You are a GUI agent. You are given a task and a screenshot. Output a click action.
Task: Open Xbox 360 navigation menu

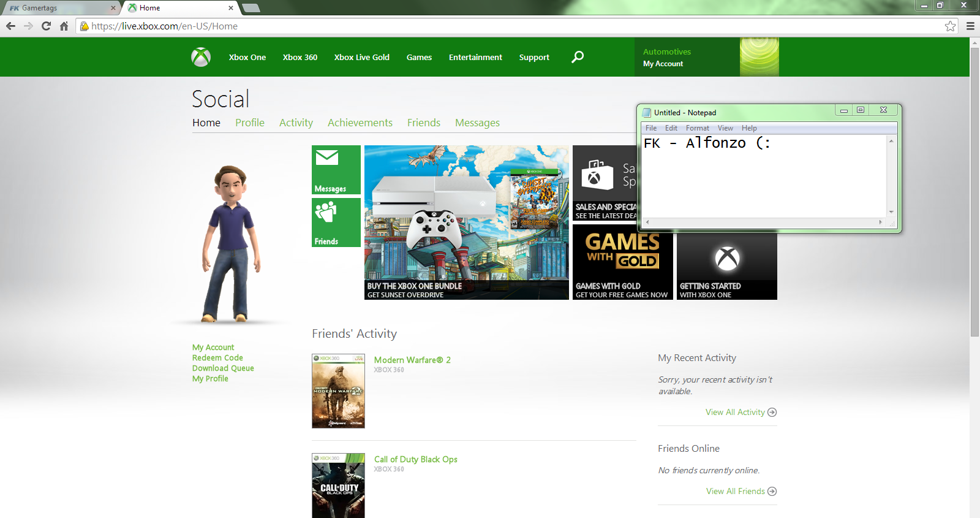(x=300, y=57)
